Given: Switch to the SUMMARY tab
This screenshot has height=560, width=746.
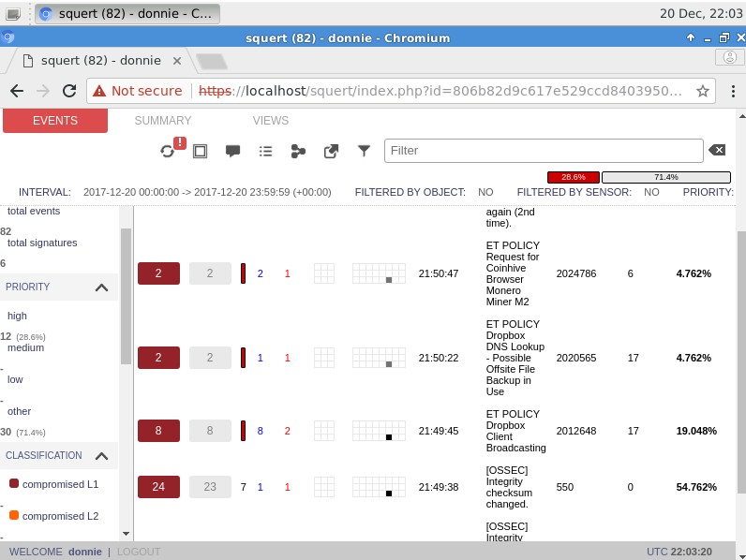Looking at the screenshot, I should pyautogui.click(x=163, y=121).
